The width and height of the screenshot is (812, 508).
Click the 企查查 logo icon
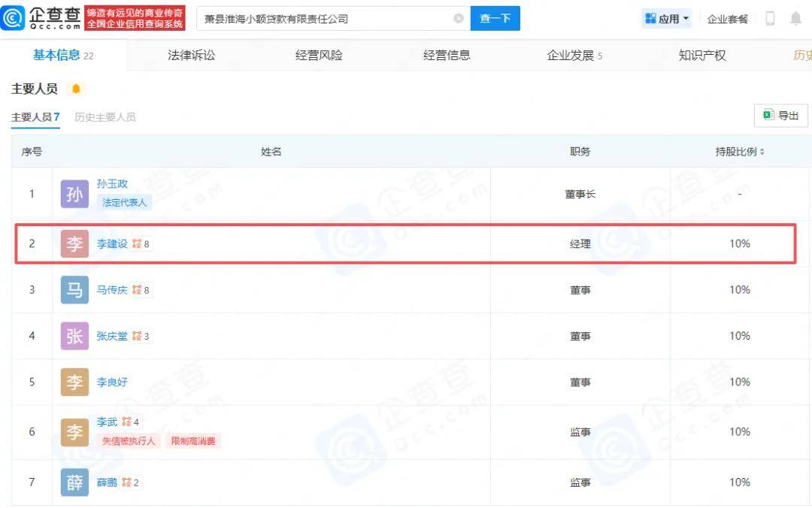pyautogui.click(x=13, y=18)
